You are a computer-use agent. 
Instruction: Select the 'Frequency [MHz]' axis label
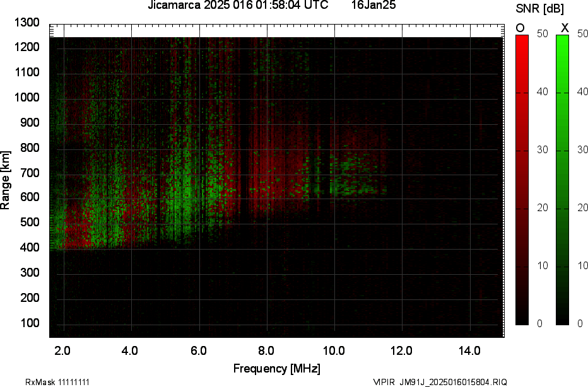click(x=277, y=368)
